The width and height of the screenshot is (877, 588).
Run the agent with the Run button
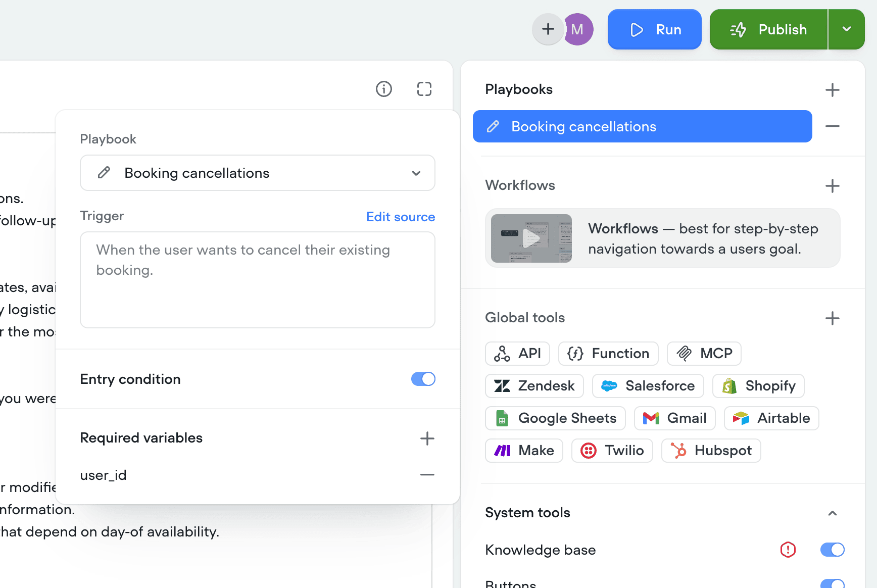tap(655, 29)
